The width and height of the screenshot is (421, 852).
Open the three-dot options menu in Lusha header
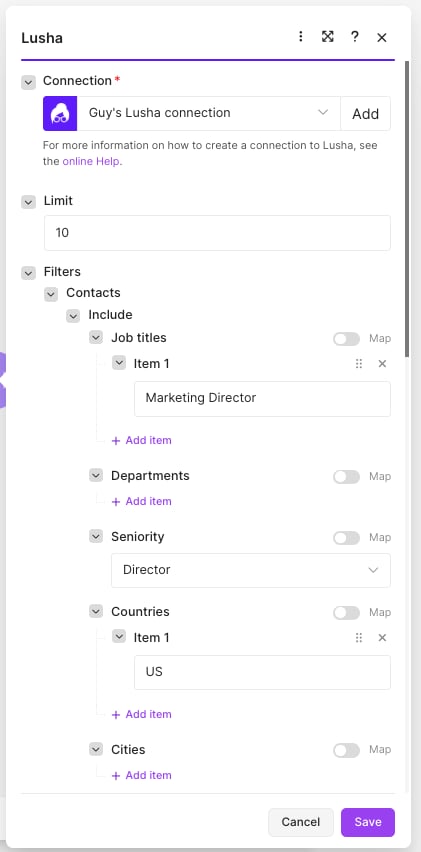(300, 36)
